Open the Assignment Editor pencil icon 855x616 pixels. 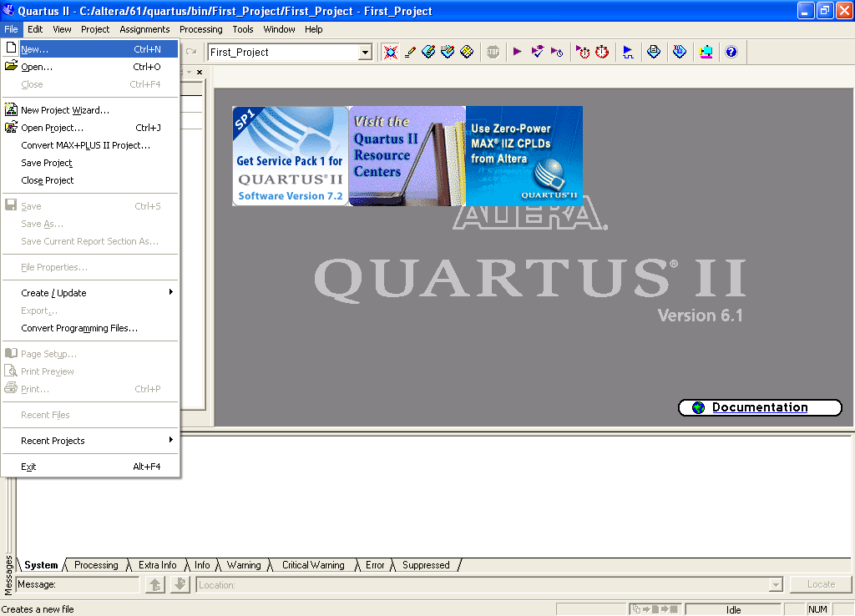(409, 52)
